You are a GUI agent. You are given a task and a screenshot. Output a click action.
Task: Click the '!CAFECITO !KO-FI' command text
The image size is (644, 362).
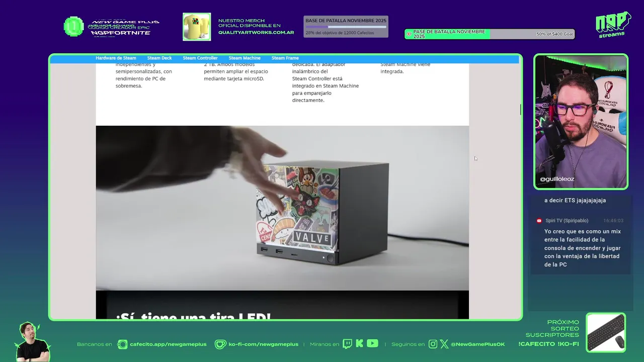click(548, 344)
